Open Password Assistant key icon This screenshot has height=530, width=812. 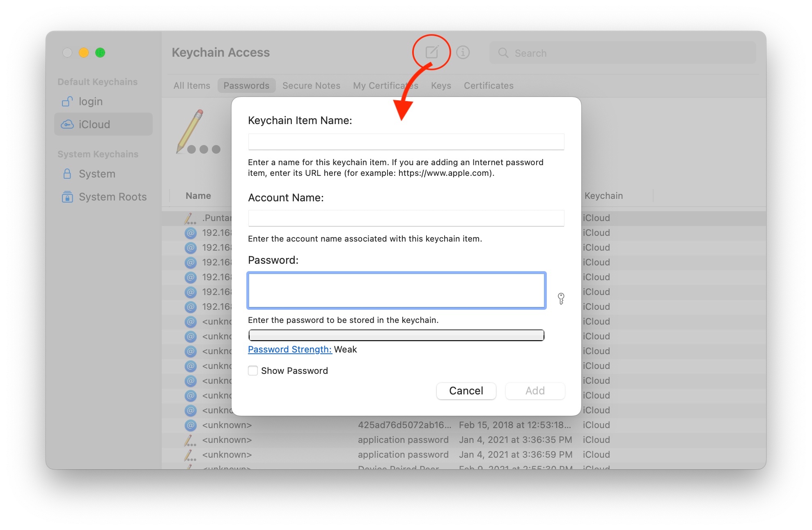pyautogui.click(x=561, y=298)
